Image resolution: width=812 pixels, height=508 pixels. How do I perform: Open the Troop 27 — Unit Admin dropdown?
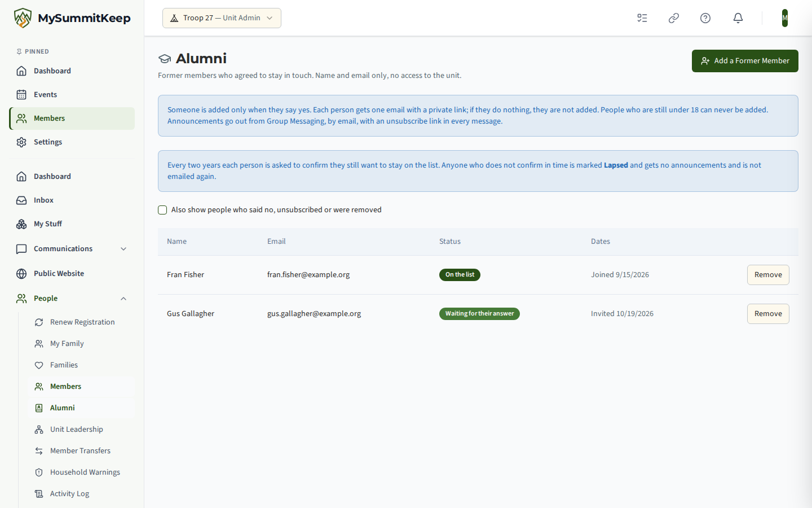222,18
